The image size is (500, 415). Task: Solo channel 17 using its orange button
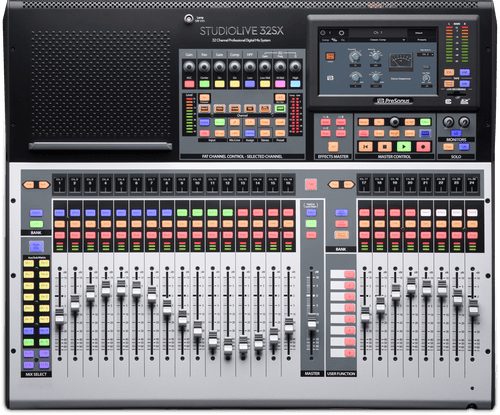(x=364, y=224)
